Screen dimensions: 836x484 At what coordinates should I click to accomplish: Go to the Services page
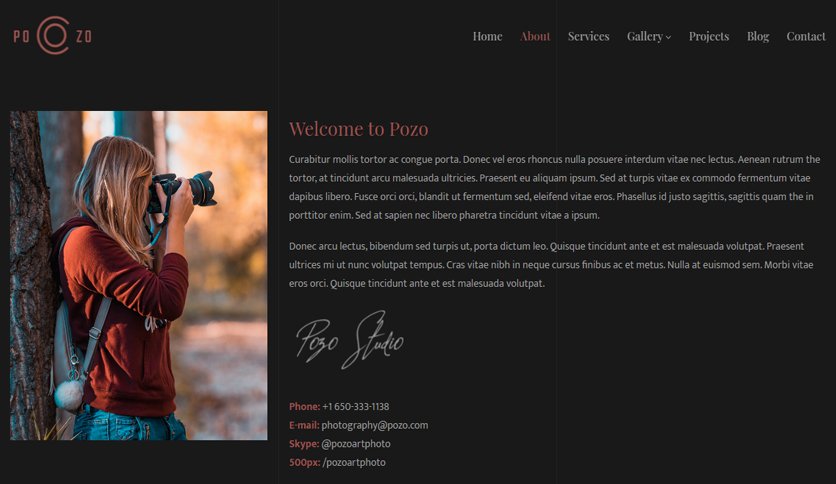[x=588, y=36]
